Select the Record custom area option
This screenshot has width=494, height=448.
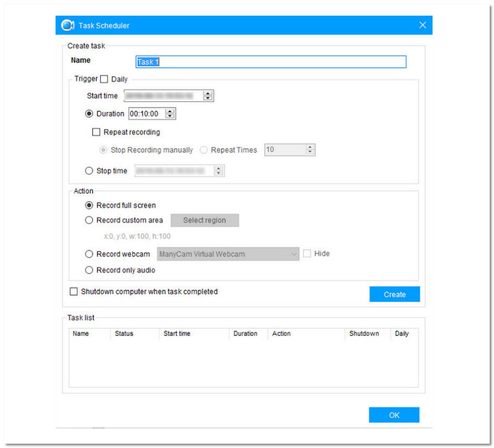click(x=89, y=221)
